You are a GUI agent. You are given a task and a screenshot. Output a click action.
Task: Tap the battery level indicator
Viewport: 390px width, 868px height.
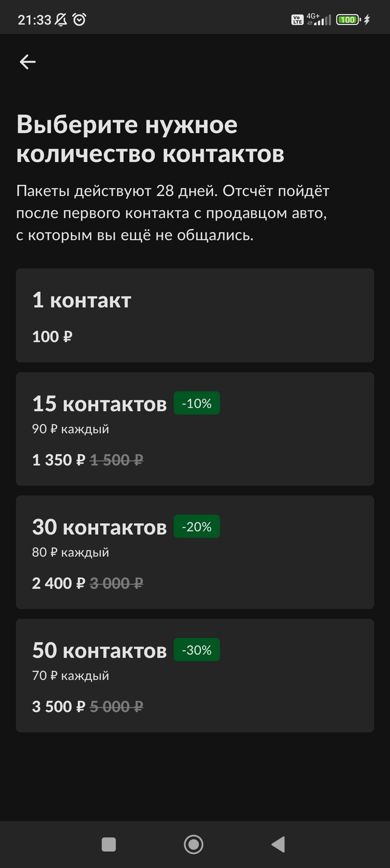[347, 20]
